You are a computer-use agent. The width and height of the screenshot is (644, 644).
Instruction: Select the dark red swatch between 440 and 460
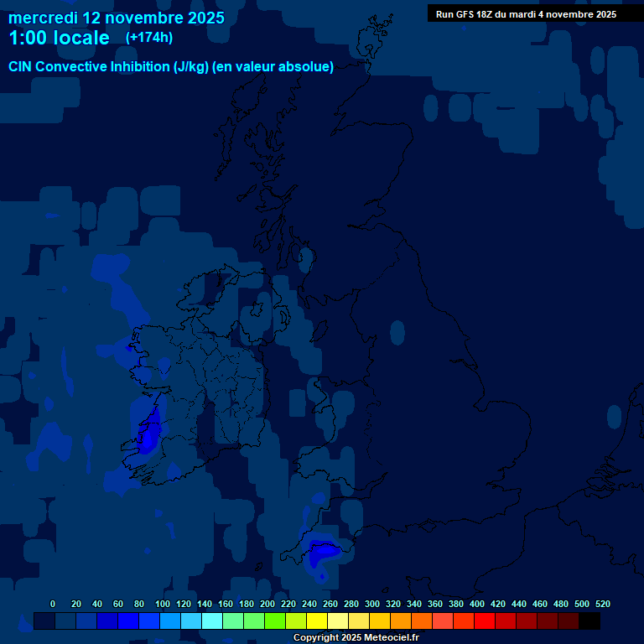click(x=526, y=621)
